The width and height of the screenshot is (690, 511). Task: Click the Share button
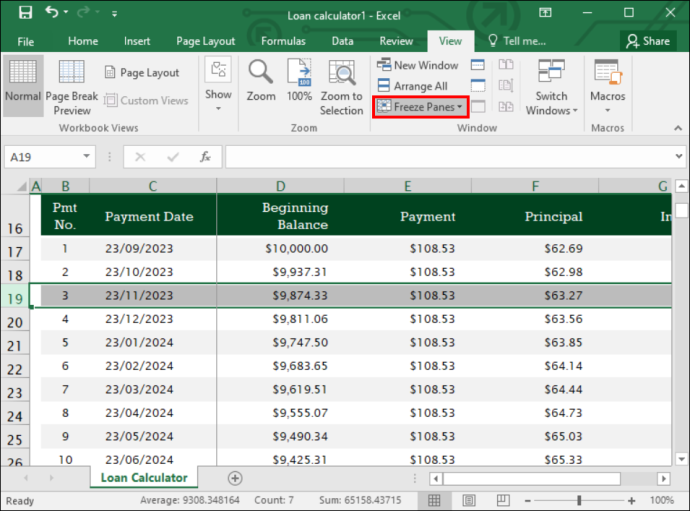pos(648,41)
